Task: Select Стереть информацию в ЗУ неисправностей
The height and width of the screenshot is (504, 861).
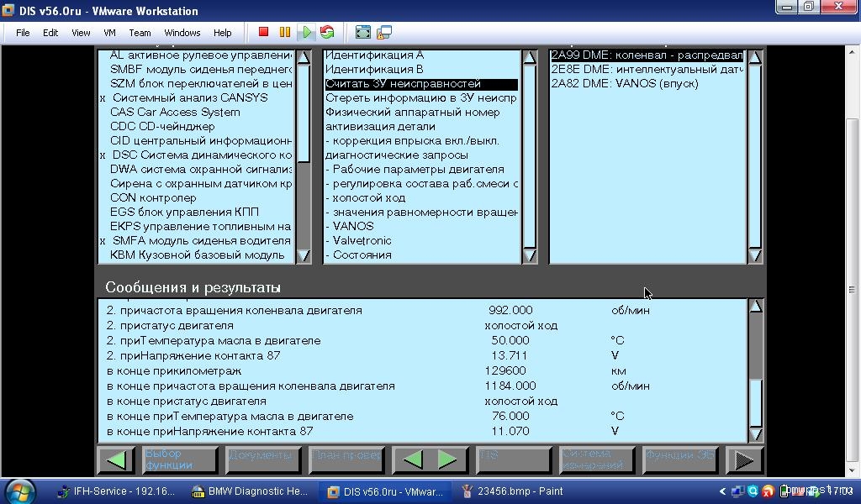Action: [x=420, y=97]
